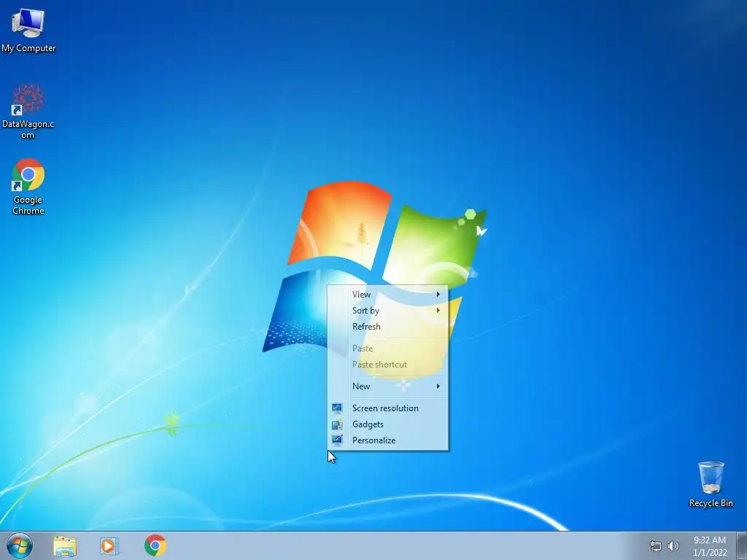Image resolution: width=747 pixels, height=560 pixels.
Task: Click the taskbar clock showing 9:32 AM
Action: pos(710,546)
